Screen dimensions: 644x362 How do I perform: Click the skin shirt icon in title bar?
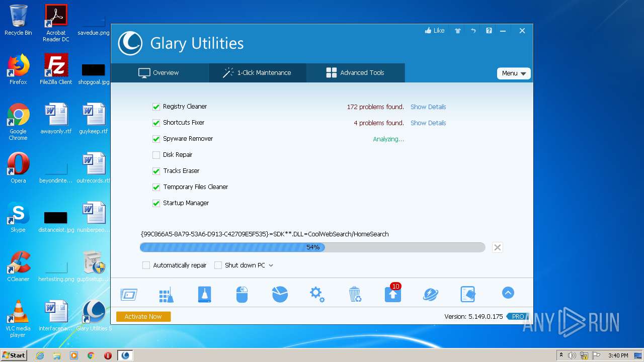point(458,31)
